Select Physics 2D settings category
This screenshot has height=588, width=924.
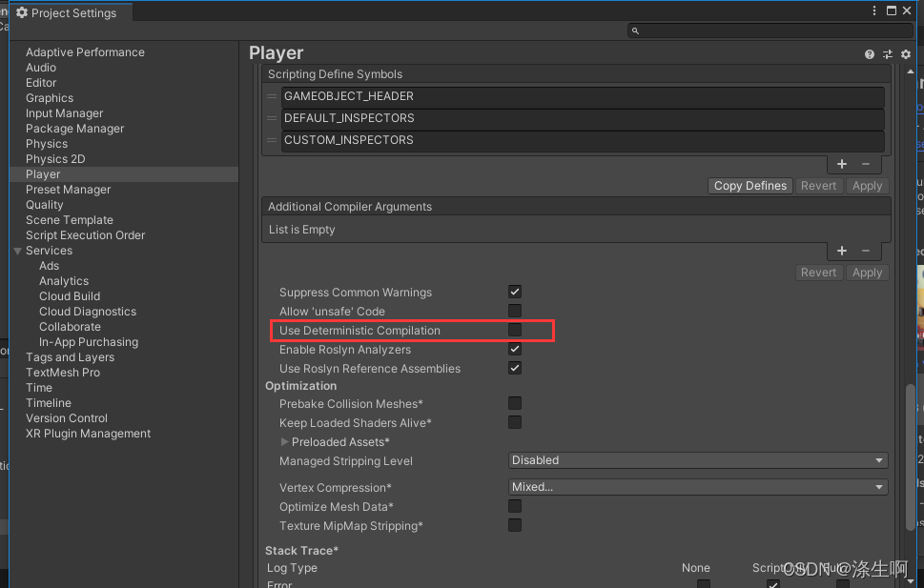55,159
